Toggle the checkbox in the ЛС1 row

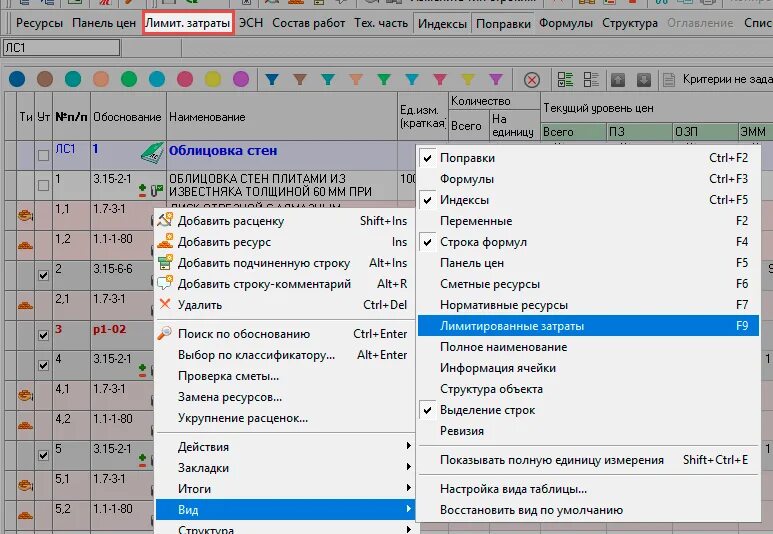43,155
